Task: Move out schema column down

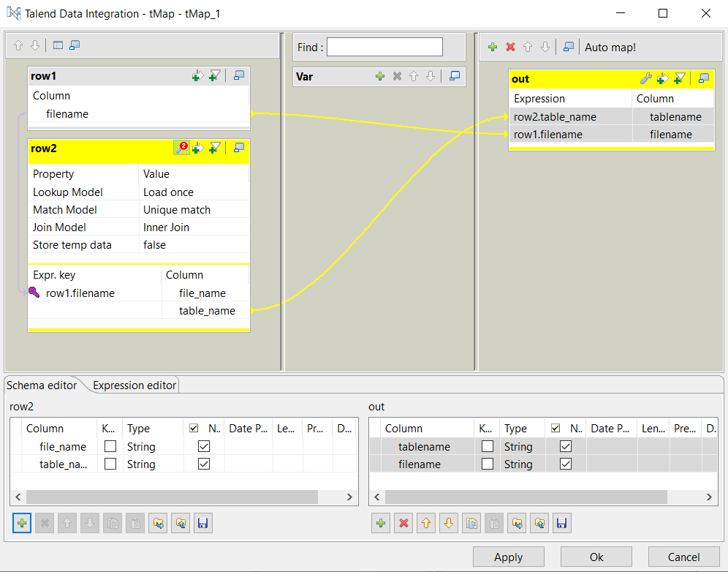Action: [x=448, y=523]
